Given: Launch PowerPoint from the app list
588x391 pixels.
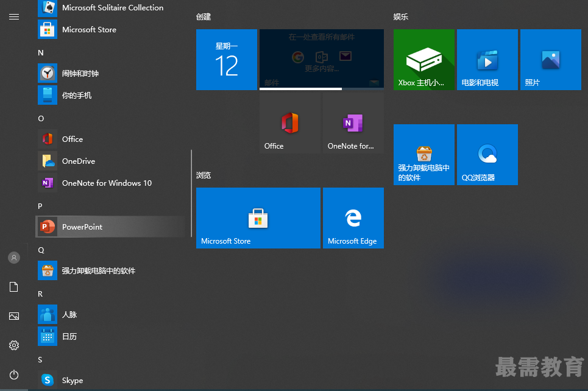Looking at the screenshot, I should [x=111, y=227].
